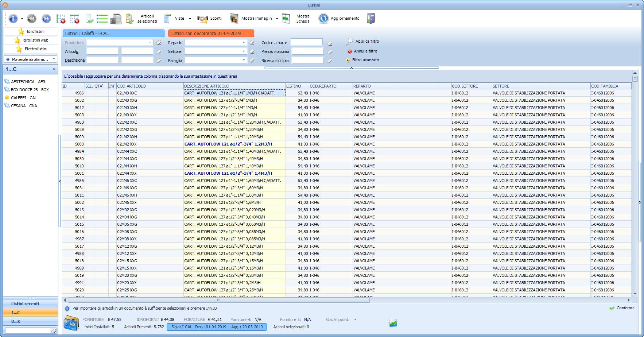Viewport: 644px width, 337px height.
Task: Go back with the rewind arrow icon
Action: click(x=32, y=19)
